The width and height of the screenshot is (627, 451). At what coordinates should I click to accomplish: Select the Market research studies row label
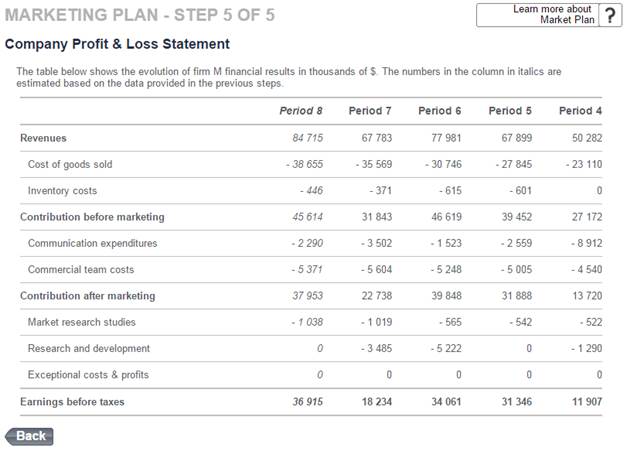82,322
